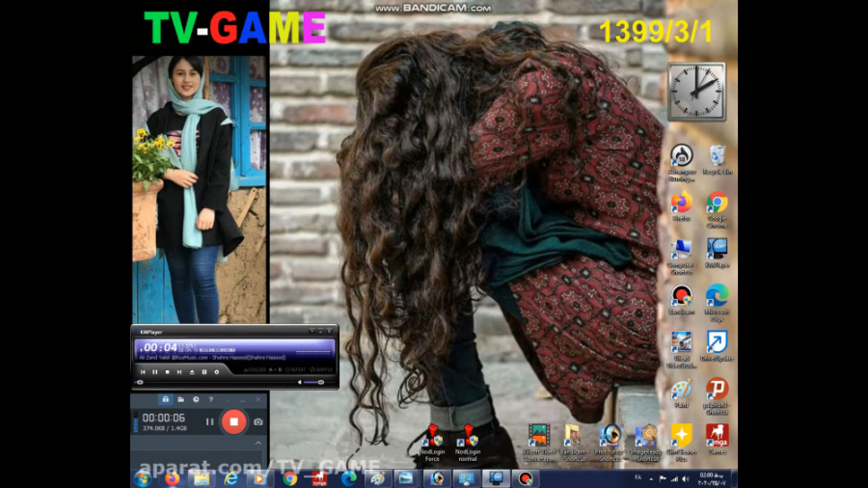Click the KMPlayer seek bar
Image resolution: width=868 pixels, height=488 pixels.
pos(212,382)
